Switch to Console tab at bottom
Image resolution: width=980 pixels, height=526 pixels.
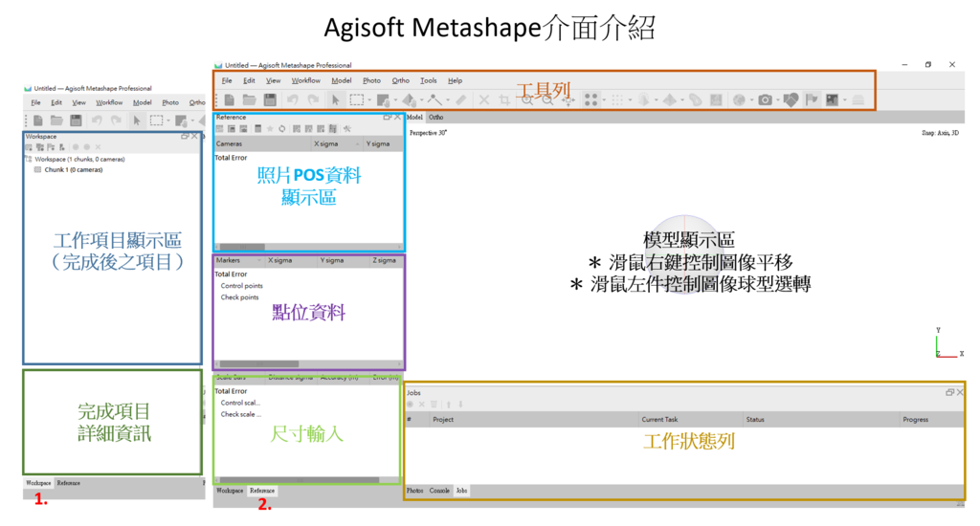tap(439, 491)
